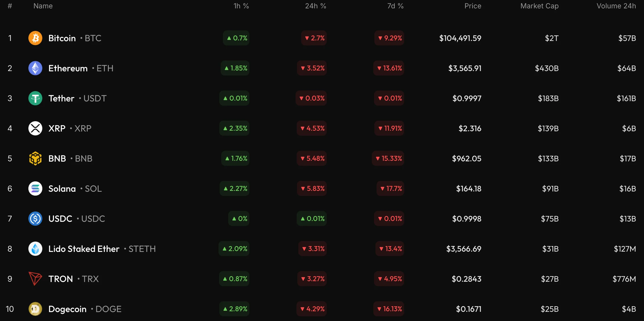The height and width of the screenshot is (321, 644).
Task: Sort by 1h % column header
Action: tap(241, 6)
